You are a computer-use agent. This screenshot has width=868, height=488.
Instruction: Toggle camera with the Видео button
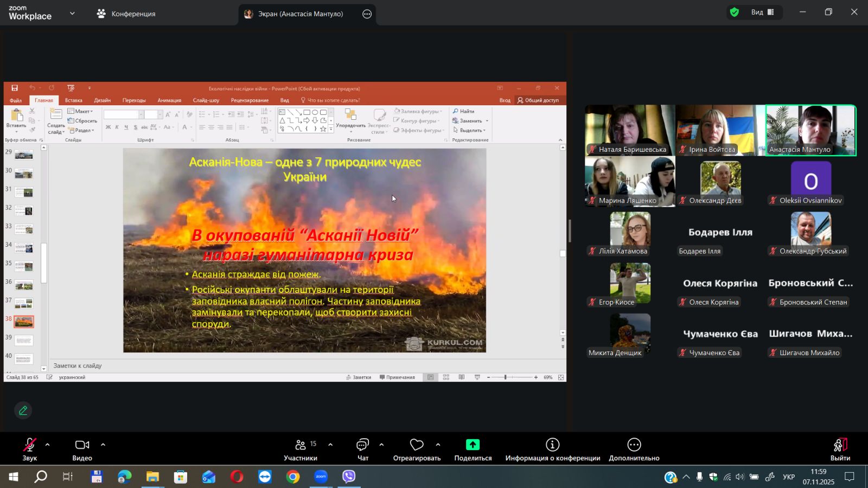point(82,449)
